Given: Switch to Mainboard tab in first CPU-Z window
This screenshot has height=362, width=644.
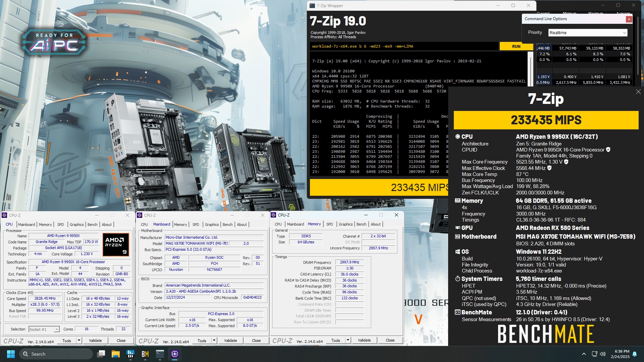Looking at the screenshot, I should tap(26, 225).
